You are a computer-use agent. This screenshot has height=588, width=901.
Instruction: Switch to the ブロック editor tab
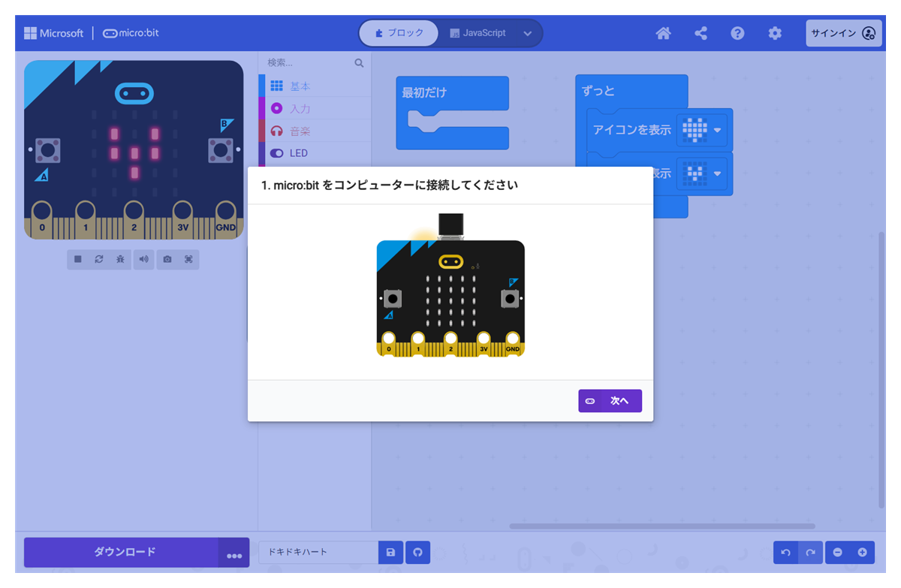pyautogui.click(x=399, y=33)
